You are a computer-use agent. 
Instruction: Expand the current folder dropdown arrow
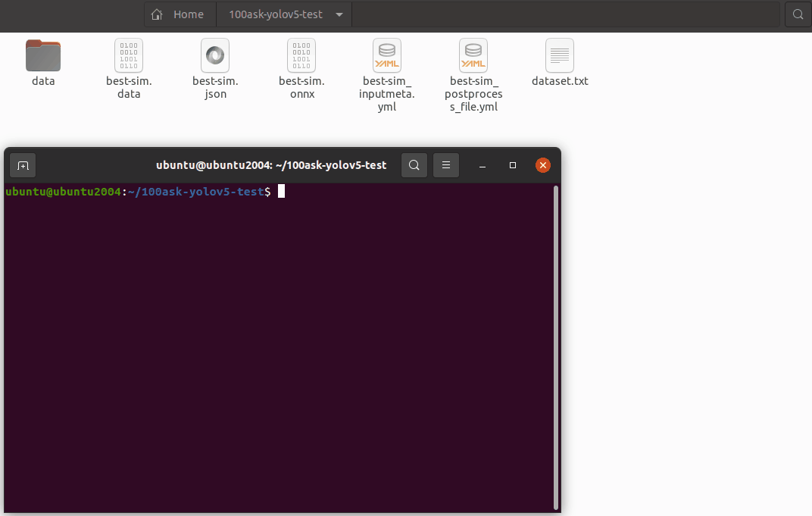point(339,14)
